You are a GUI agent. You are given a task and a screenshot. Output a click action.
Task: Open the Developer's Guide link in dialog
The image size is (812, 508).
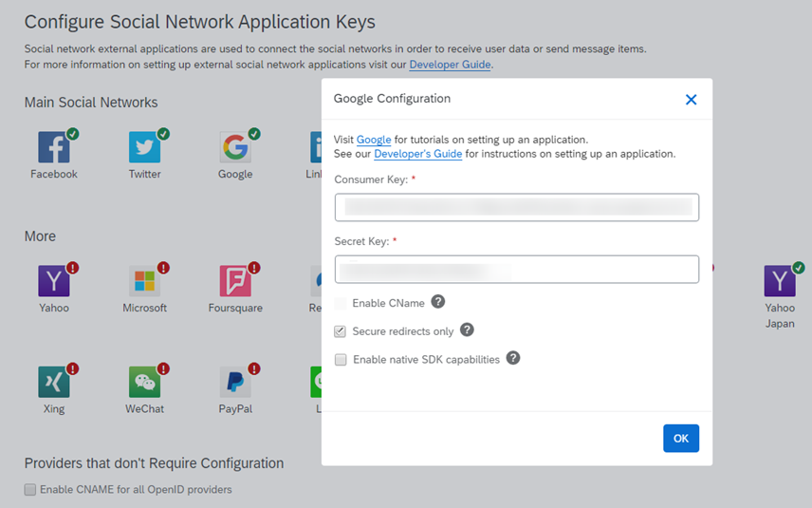point(418,154)
